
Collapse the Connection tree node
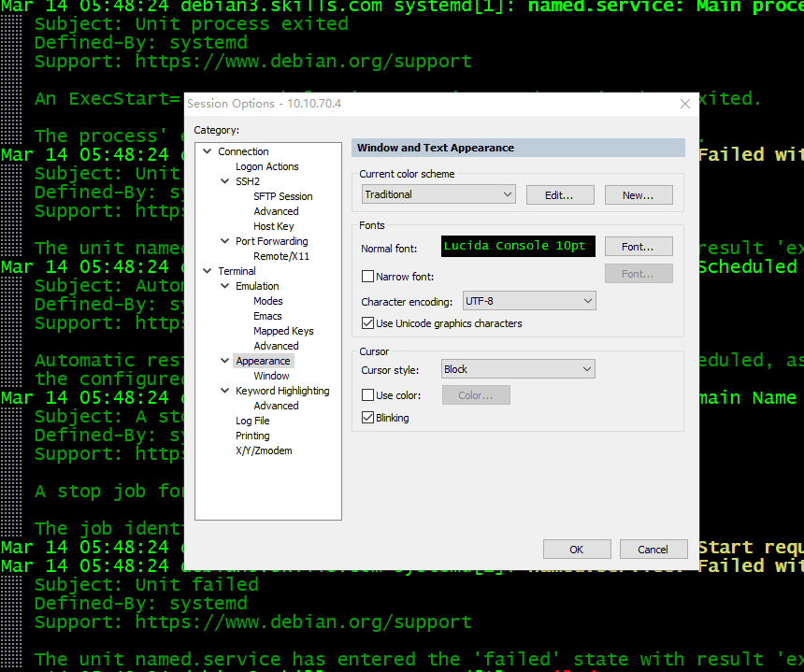[x=208, y=151]
